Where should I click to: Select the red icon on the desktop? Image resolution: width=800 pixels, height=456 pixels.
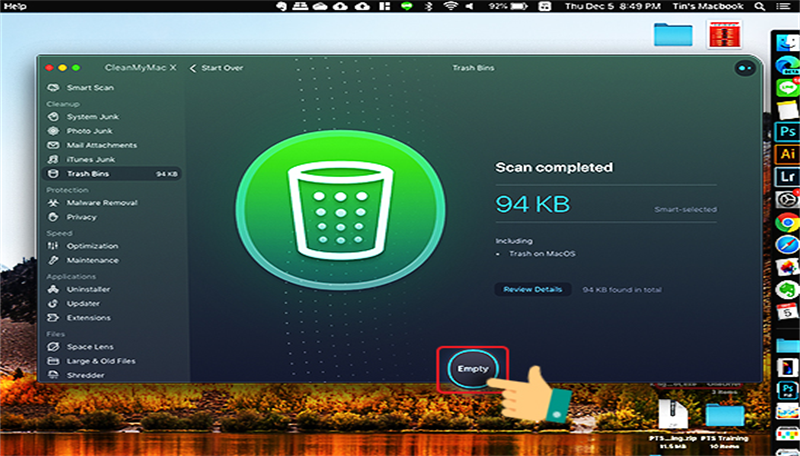pyautogui.click(x=724, y=34)
